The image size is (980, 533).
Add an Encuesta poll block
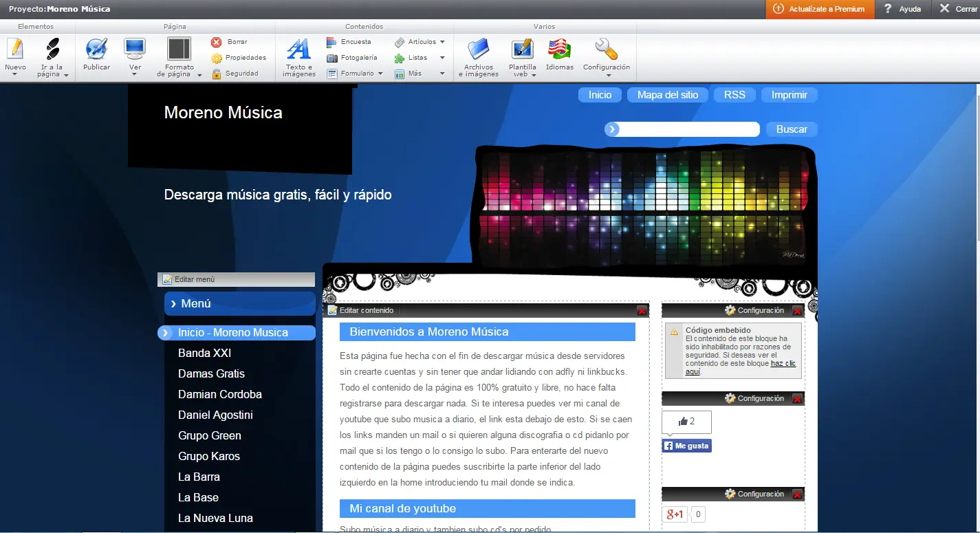click(349, 42)
